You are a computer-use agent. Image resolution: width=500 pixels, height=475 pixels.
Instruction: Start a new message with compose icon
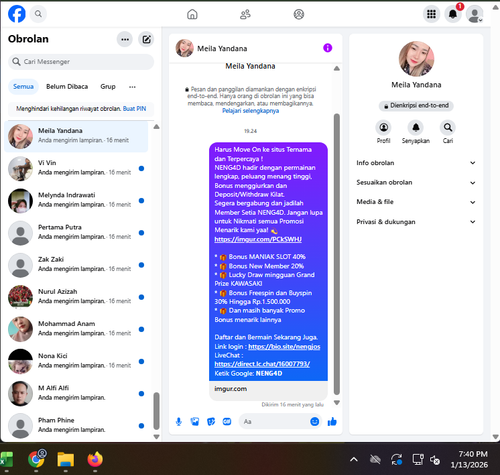tap(146, 39)
